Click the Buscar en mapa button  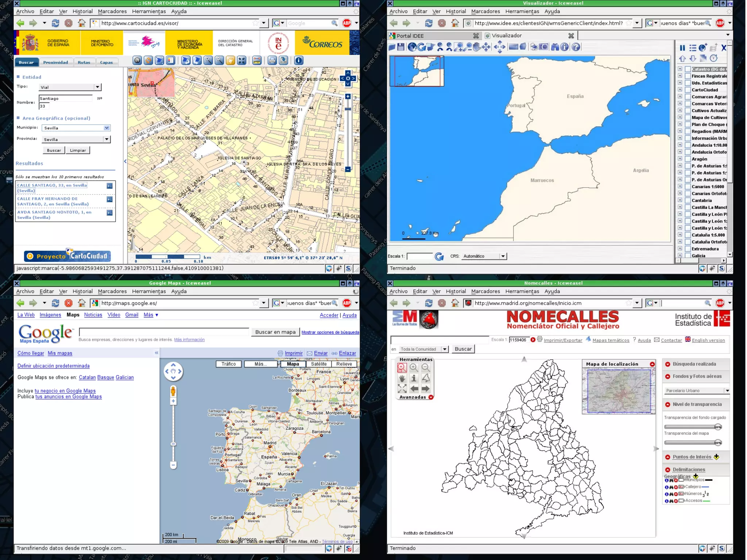click(x=275, y=332)
